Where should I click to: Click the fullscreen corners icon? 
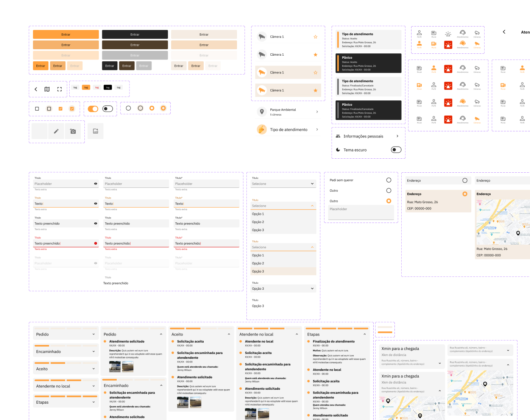click(x=59, y=89)
